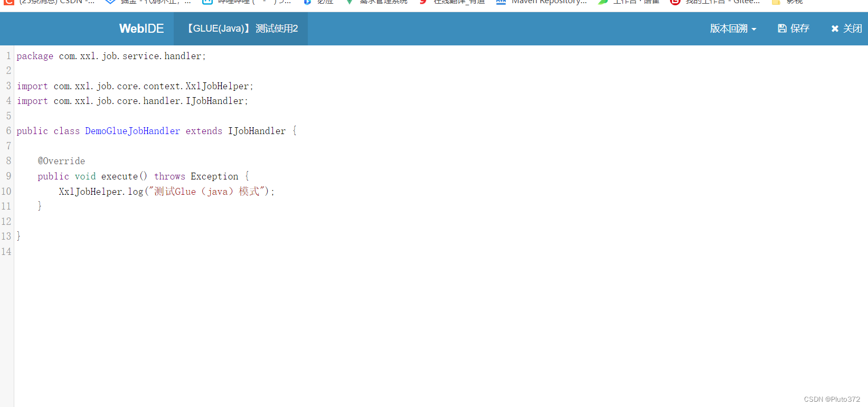Open the 版本回溯 version history dropdown
Screen dimensions: 868x407
coord(733,29)
